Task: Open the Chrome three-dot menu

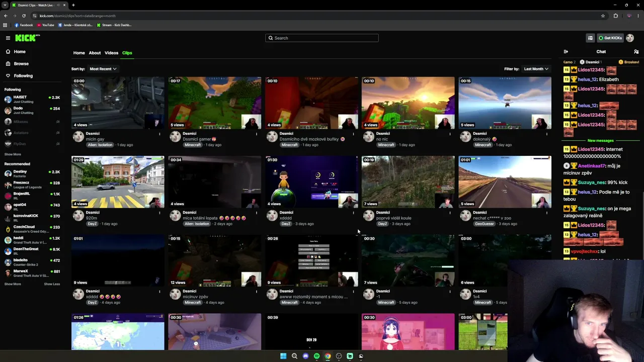Action: (638, 16)
